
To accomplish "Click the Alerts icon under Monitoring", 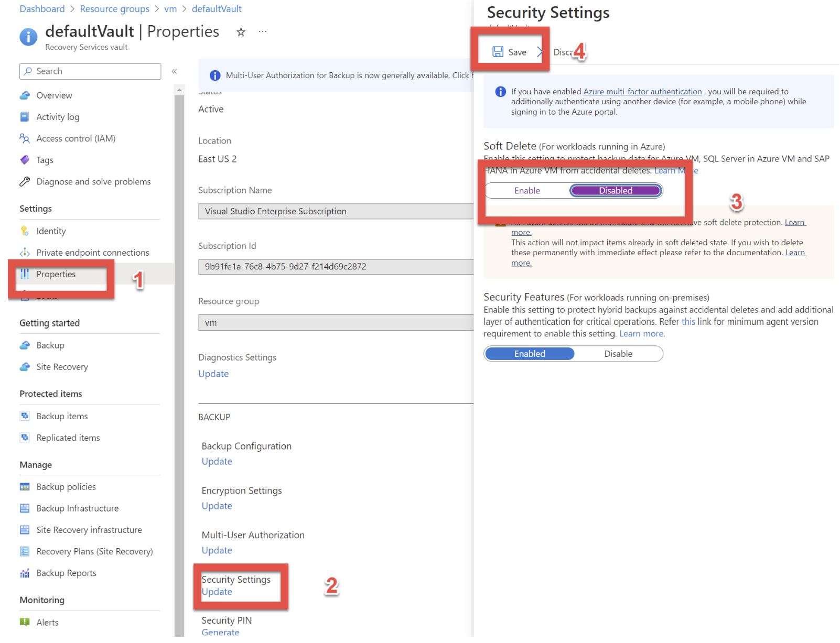I will pyautogui.click(x=25, y=622).
